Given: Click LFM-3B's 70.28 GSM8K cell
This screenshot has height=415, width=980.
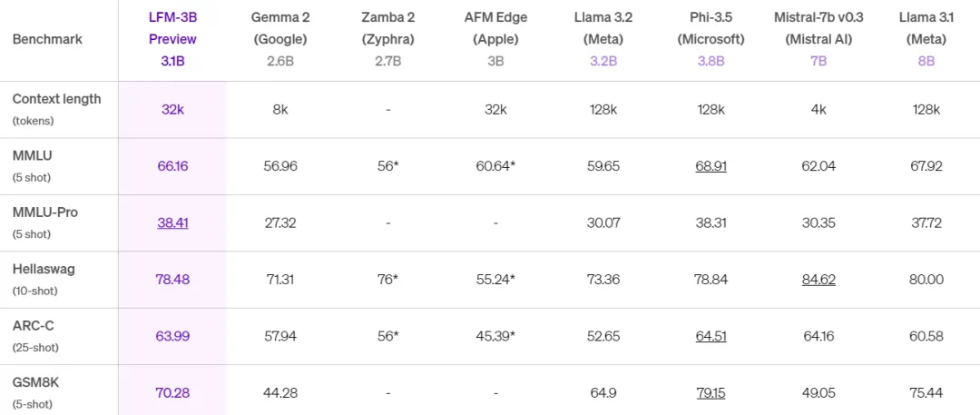Looking at the screenshot, I should point(172,392).
